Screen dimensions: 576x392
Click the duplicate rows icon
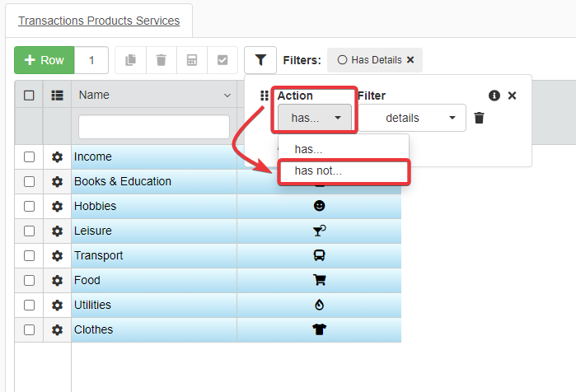pos(130,60)
